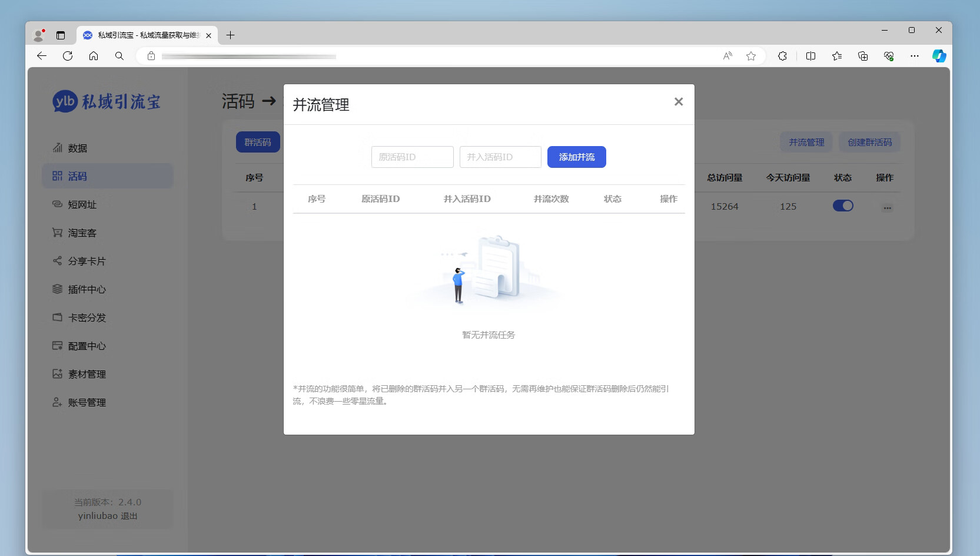Screen dimensions: 980x556
Task: Click the 退出 logout link
Action: [x=130, y=515]
